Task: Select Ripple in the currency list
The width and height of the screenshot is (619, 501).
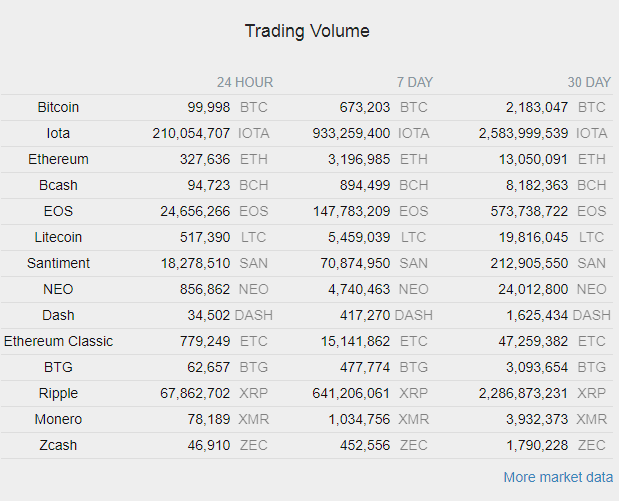Action: pos(58,394)
